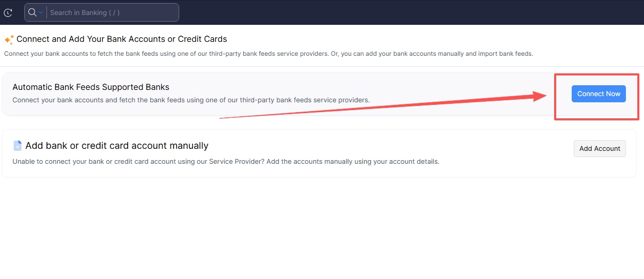Open the recent activity clock icon
Viewport: 644px width, 279px height.
(x=8, y=12)
